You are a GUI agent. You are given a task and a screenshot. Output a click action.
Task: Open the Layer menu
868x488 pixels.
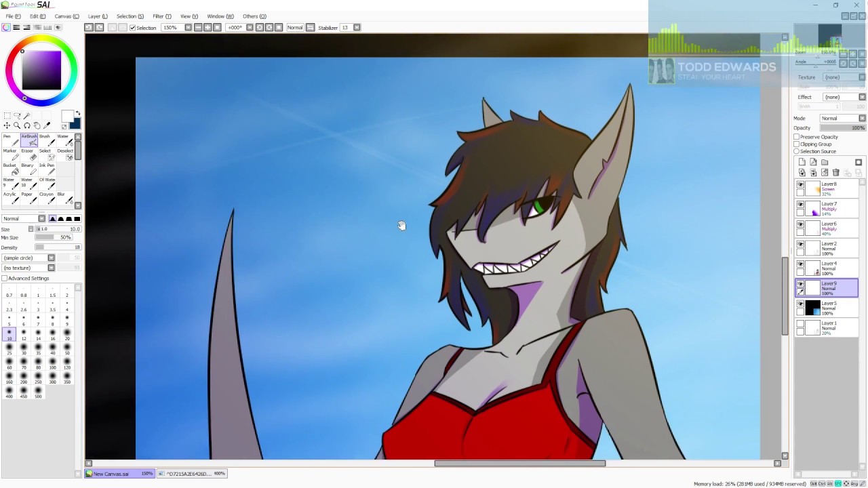pos(98,16)
